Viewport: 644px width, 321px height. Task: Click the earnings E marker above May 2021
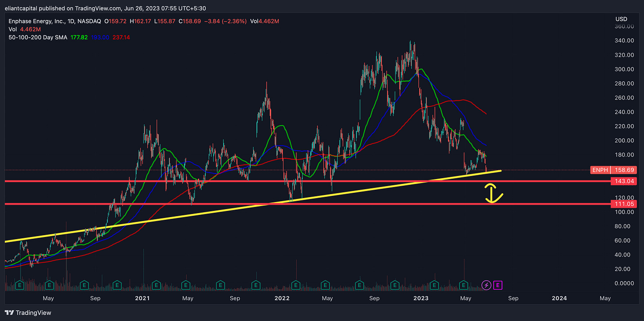pyautogui.click(x=186, y=285)
